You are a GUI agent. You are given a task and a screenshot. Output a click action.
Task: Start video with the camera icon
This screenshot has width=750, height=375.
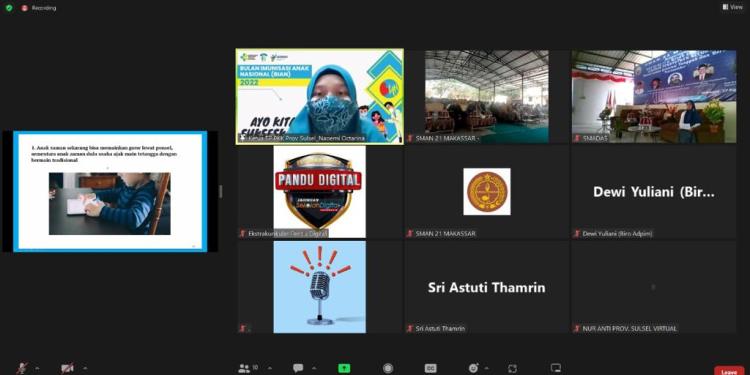(67, 368)
